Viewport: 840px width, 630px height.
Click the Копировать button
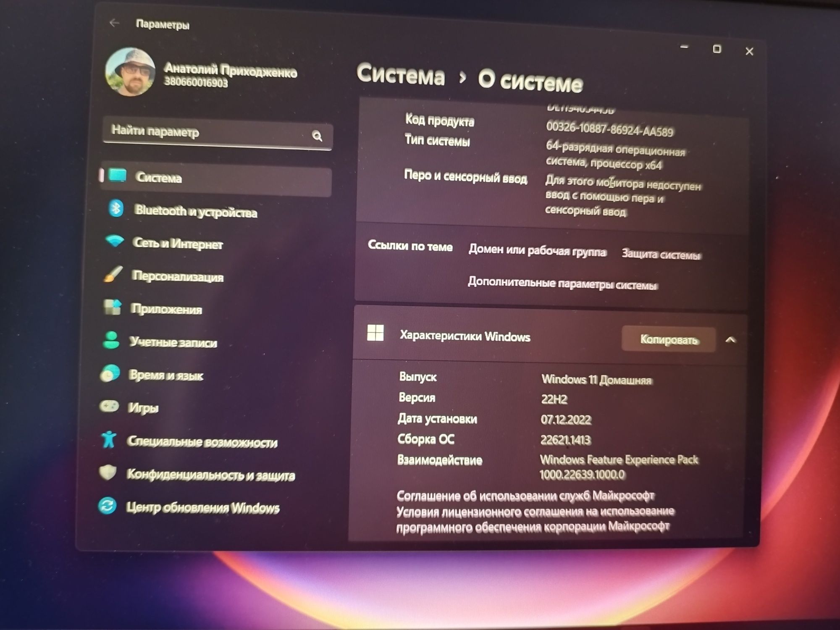pyautogui.click(x=669, y=339)
